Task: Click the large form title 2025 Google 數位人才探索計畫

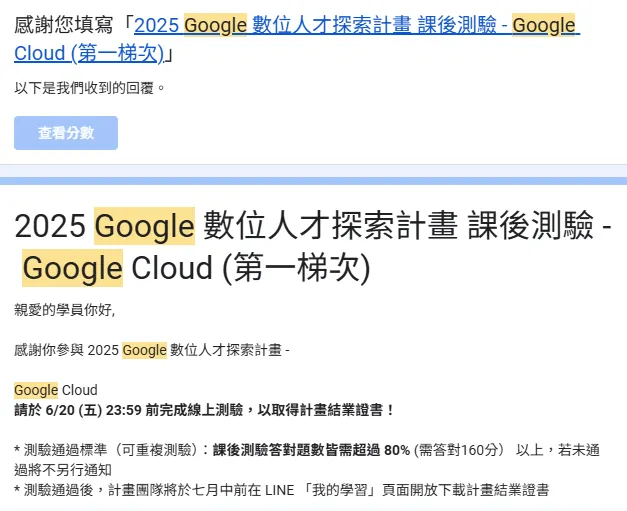Action: pos(313,247)
